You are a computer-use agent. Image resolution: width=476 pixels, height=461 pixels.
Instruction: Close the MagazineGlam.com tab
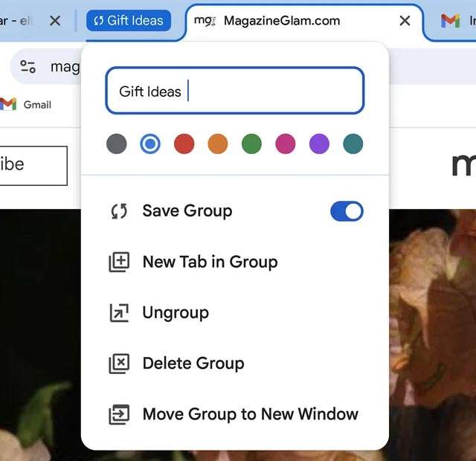point(405,21)
